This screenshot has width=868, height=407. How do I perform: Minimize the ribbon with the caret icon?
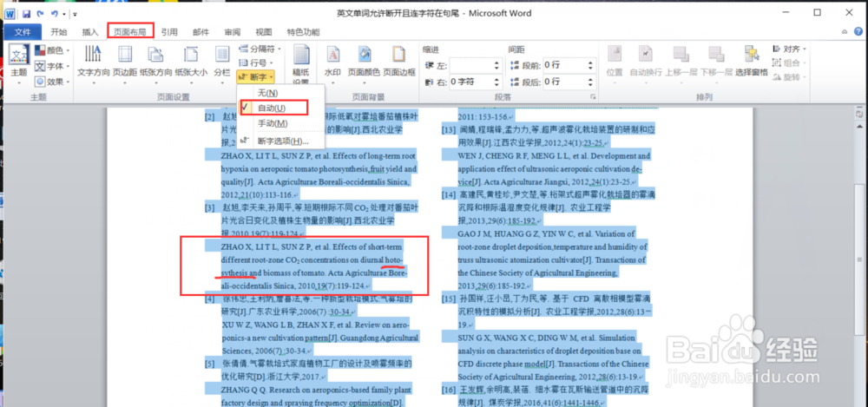pyautogui.click(x=845, y=32)
